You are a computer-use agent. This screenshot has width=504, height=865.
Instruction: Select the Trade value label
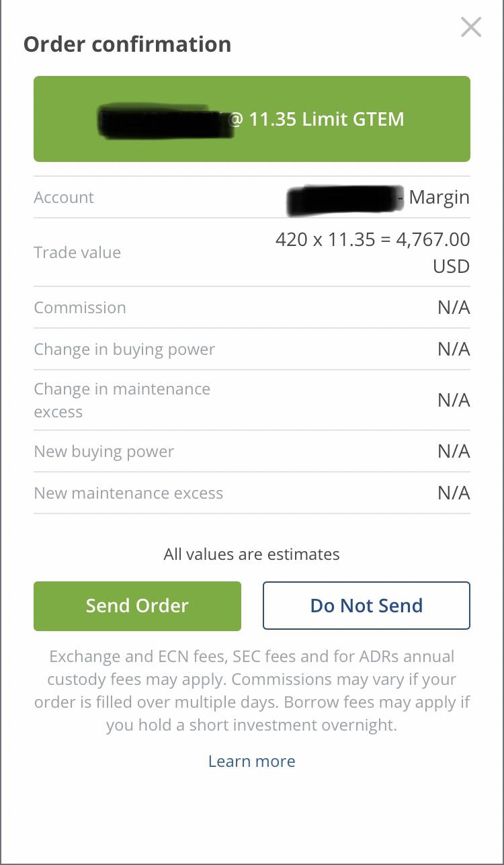(77, 252)
